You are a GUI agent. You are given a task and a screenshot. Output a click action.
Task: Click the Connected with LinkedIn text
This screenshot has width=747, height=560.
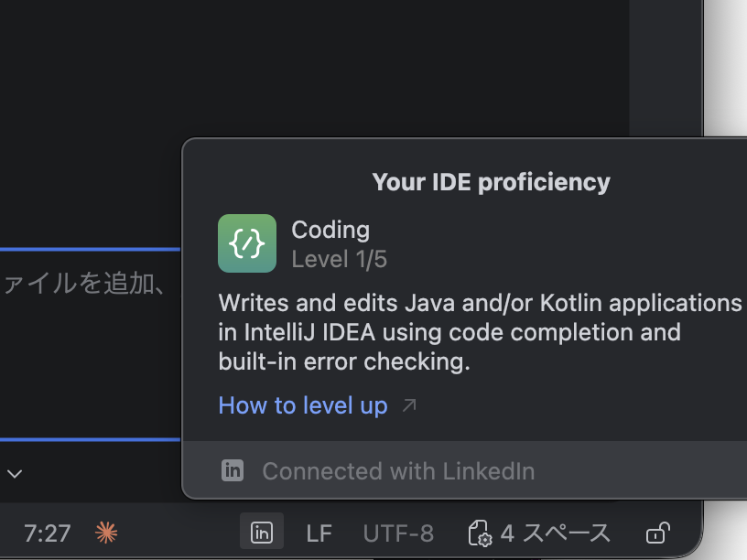point(398,471)
